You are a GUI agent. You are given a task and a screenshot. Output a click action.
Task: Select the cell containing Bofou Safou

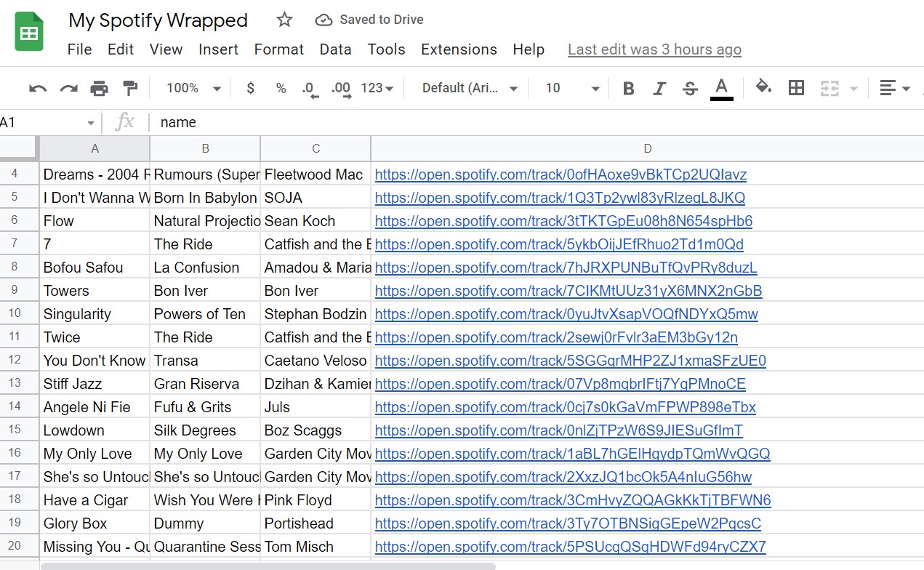(x=95, y=268)
